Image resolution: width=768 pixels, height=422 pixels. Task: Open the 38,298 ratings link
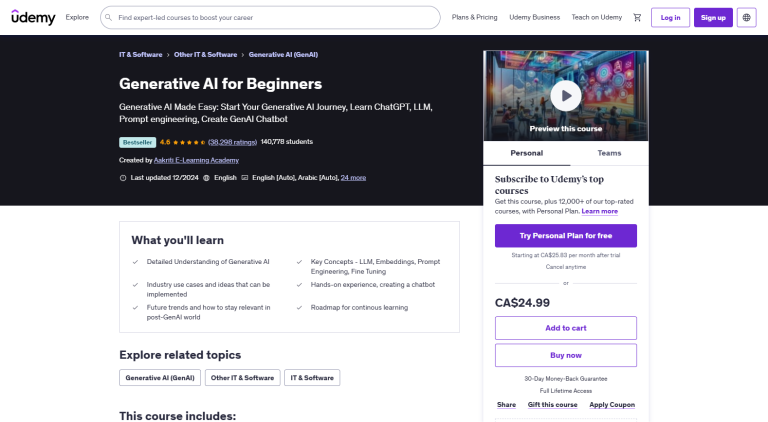[x=232, y=142]
